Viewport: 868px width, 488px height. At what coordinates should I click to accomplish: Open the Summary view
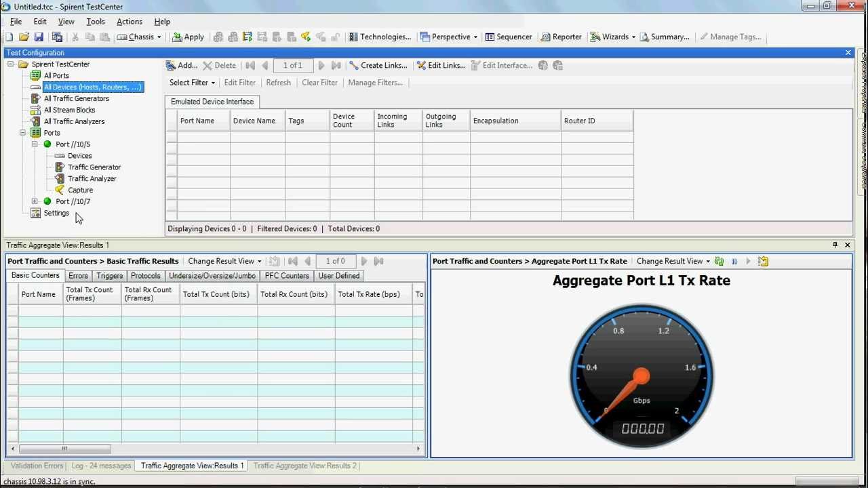(665, 37)
